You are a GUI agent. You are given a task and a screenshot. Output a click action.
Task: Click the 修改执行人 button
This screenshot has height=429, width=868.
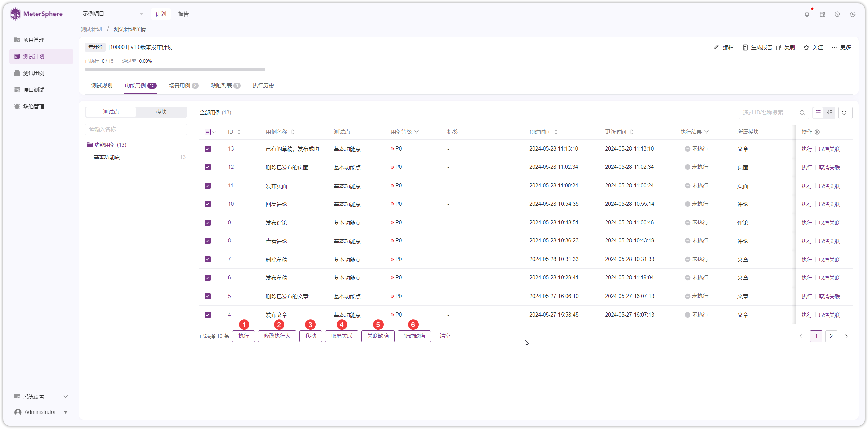tap(277, 336)
